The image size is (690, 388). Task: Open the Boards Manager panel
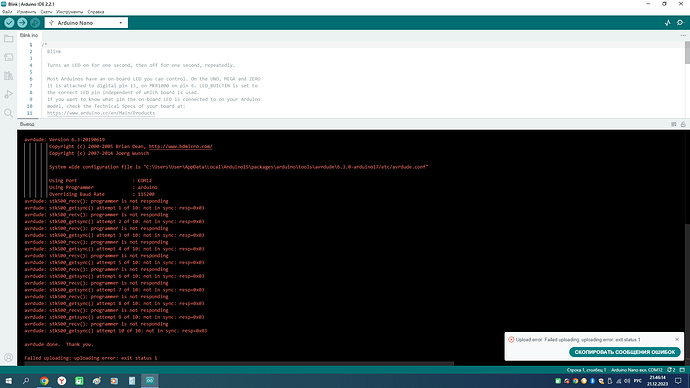coord(8,57)
